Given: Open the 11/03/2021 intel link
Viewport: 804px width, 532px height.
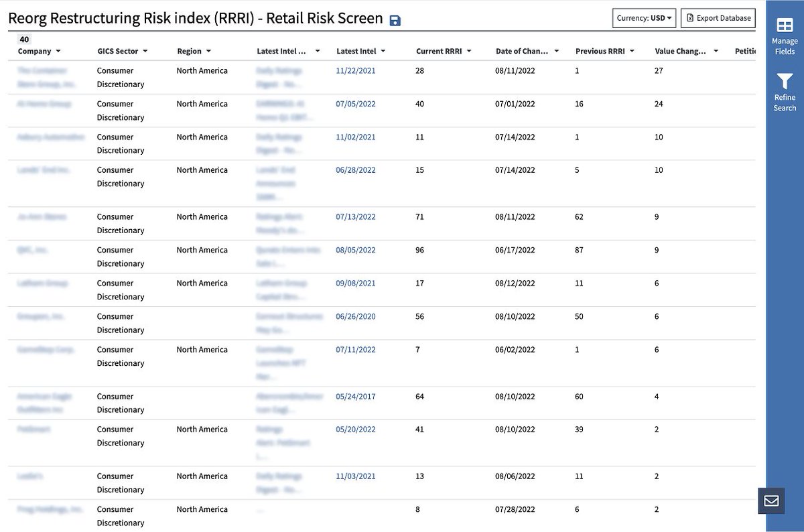Looking at the screenshot, I should click(356, 476).
